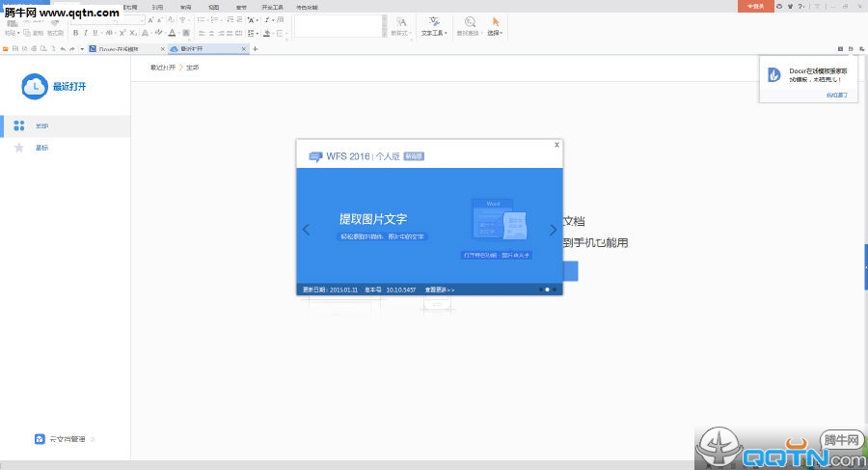Click the star icon in left sidebar

point(19,148)
